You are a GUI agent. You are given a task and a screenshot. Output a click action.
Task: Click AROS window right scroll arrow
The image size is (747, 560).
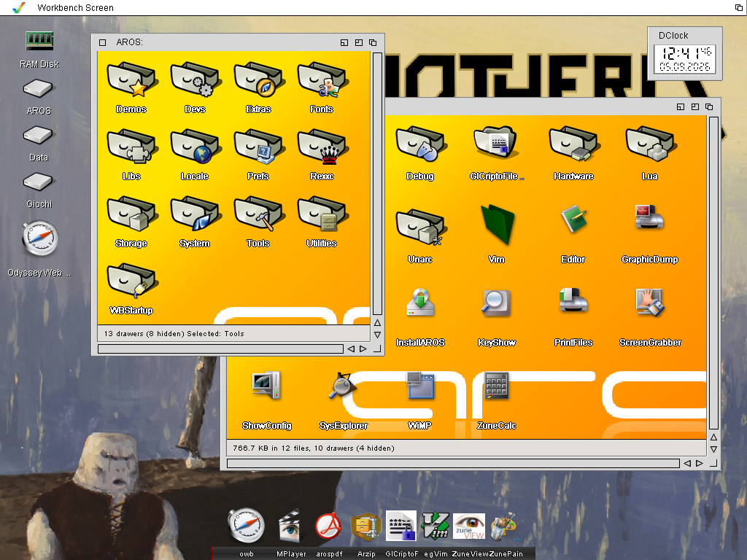(x=363, y=349)
